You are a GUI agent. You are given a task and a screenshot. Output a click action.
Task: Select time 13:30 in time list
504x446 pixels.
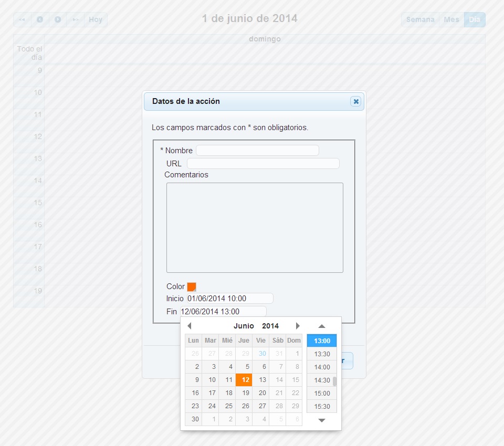tap(322, 354)
